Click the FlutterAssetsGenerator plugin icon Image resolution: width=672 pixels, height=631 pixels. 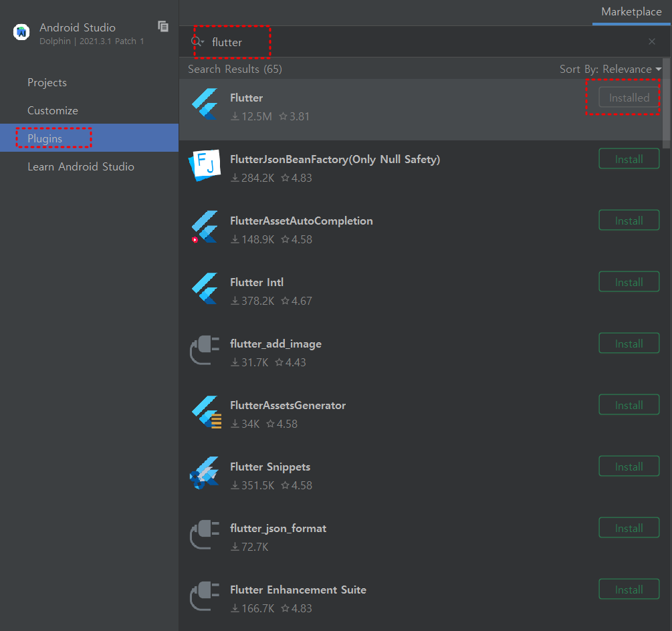206,412
